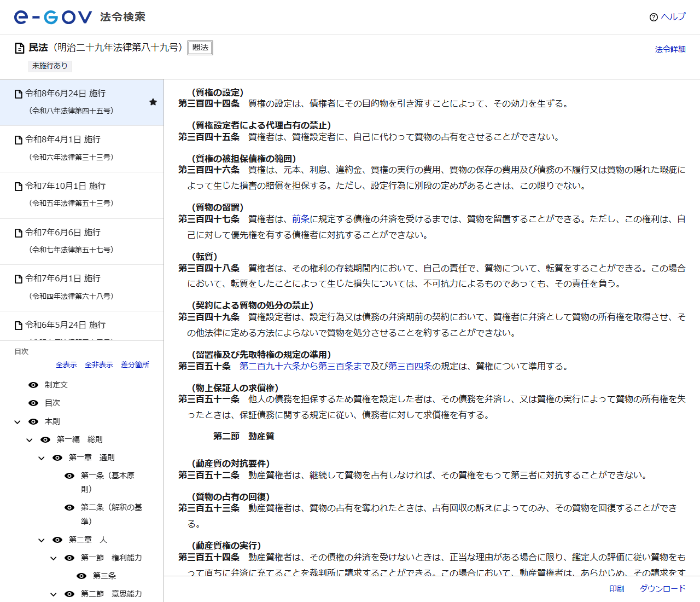This screenshot has width=700, height=602.
Task: Click the 差分箇所 link
Action: 135,365
